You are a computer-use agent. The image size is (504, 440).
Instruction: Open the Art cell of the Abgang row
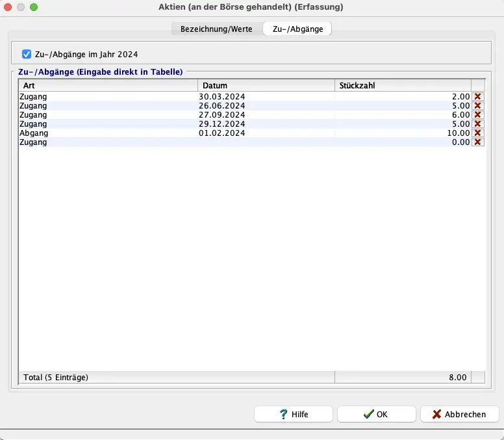[107, 133]
